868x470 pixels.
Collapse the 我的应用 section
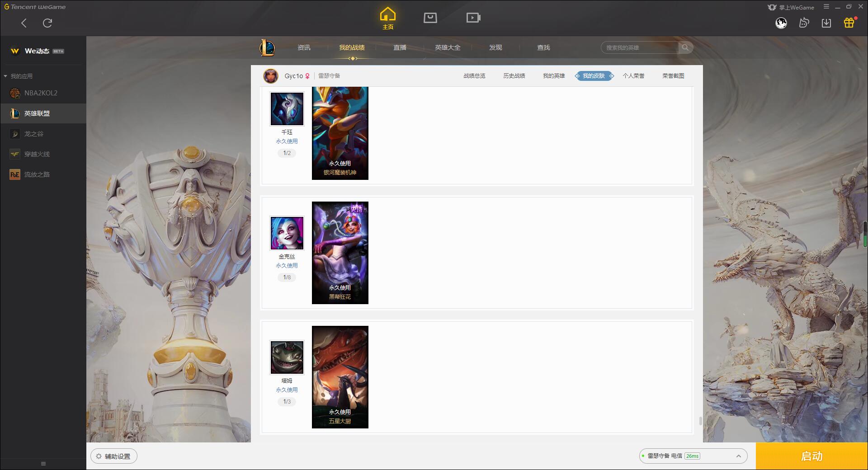pos(18,76)
